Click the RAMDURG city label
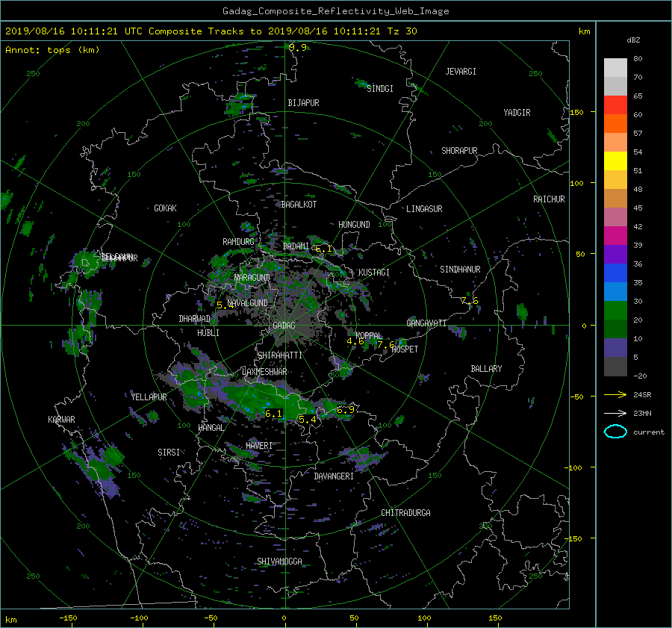The image size is (672, 628). [x=238, y=242]
